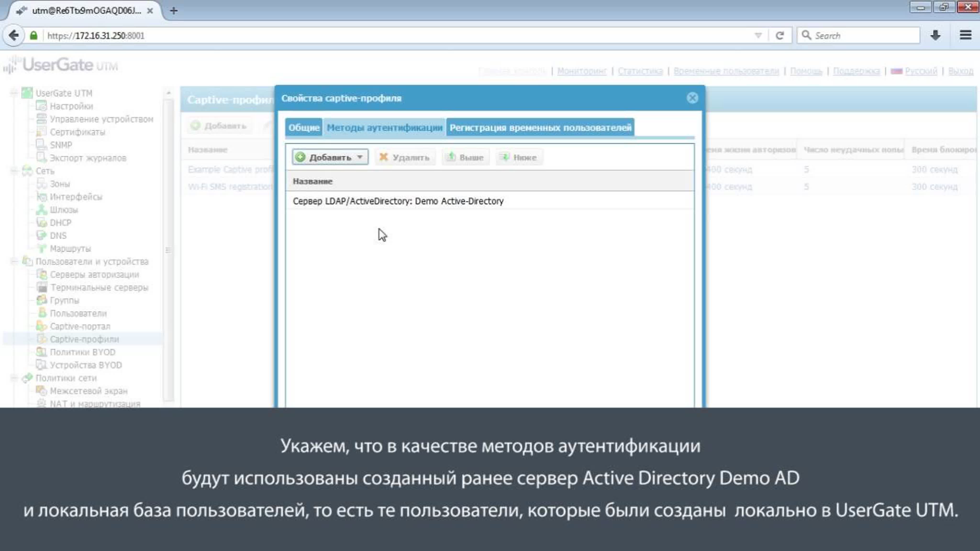This screenshot has width=980, height=551.
Task: Click the Интерфейсы icon
Action: pos(41,197)
